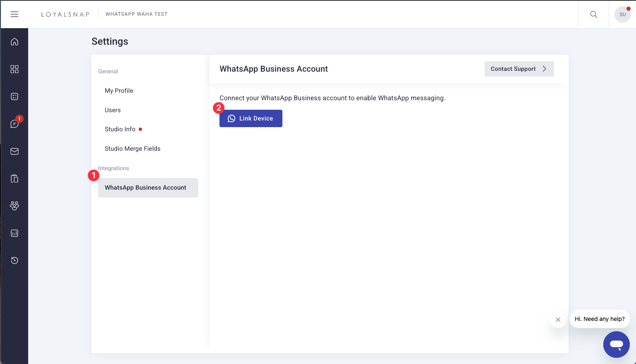Open the email envelope icon in sidebar

(14, 152)
